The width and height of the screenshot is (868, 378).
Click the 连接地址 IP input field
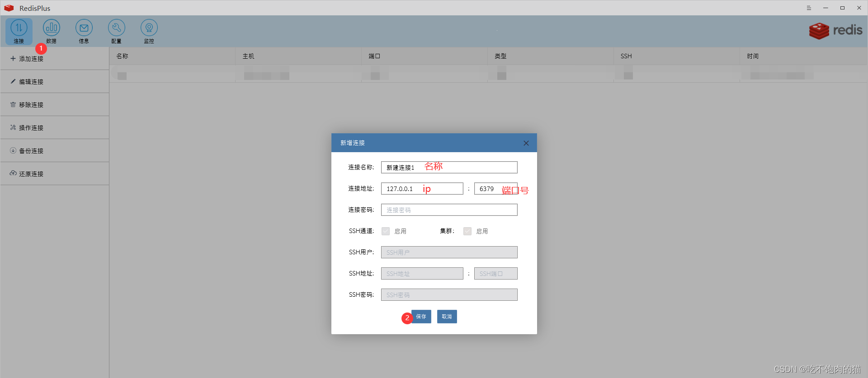pyautogui.click(x=422, y=189)
